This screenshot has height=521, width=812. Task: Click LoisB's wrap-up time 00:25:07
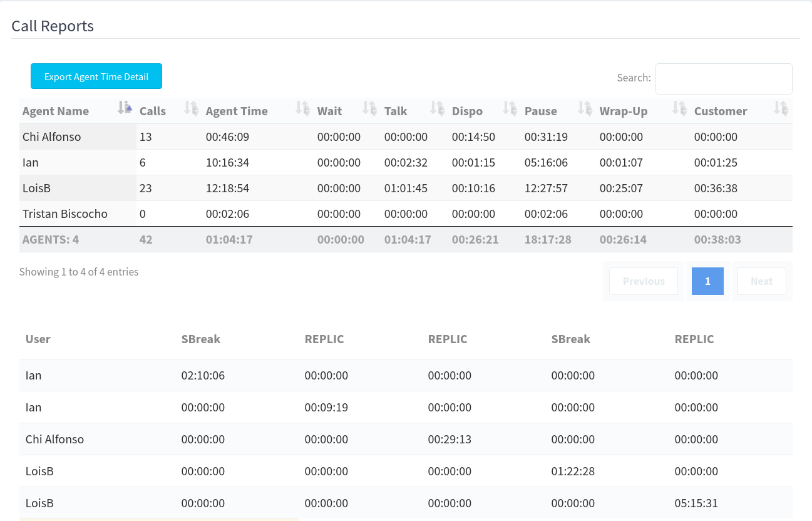coord(622,188)
